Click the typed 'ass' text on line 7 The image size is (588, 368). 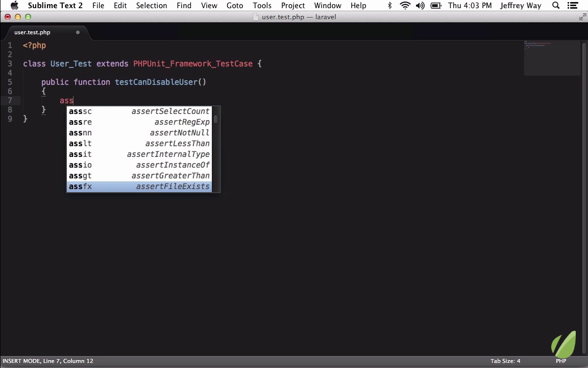click(x=66, y=101)
